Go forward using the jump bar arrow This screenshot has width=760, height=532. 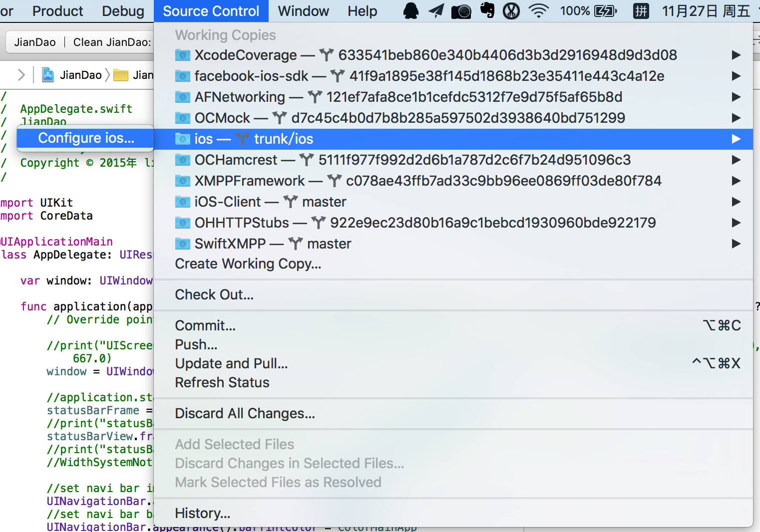21,75
